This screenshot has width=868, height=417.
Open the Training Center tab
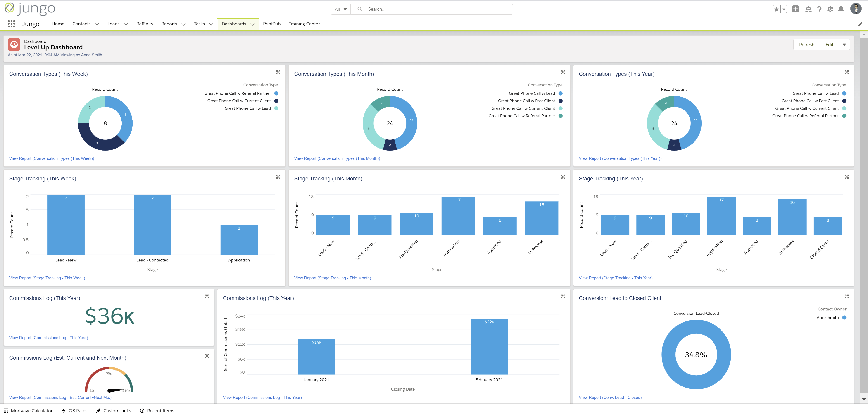(x=304, y=24)
